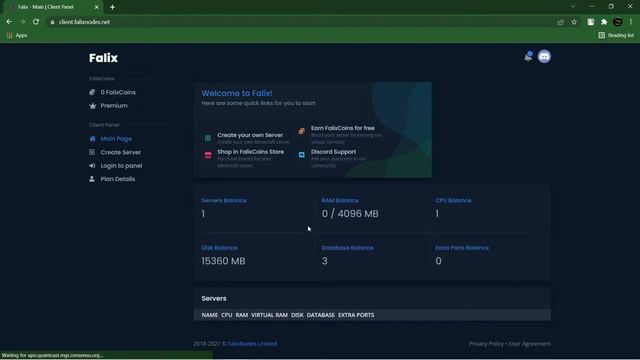Screen dimensions: 640x360
Task: Open a new browser tab
Action: coord(112,7)
